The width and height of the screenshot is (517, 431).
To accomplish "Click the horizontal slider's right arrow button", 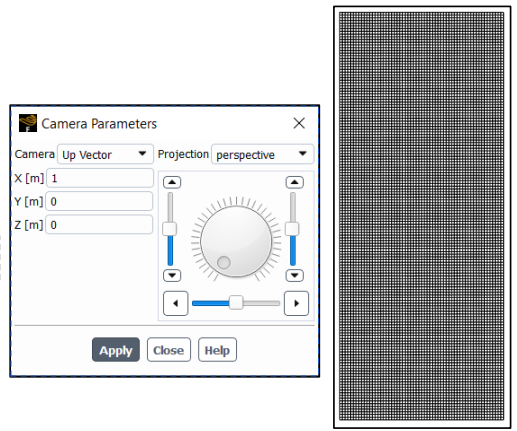I will tap(296, 303).
